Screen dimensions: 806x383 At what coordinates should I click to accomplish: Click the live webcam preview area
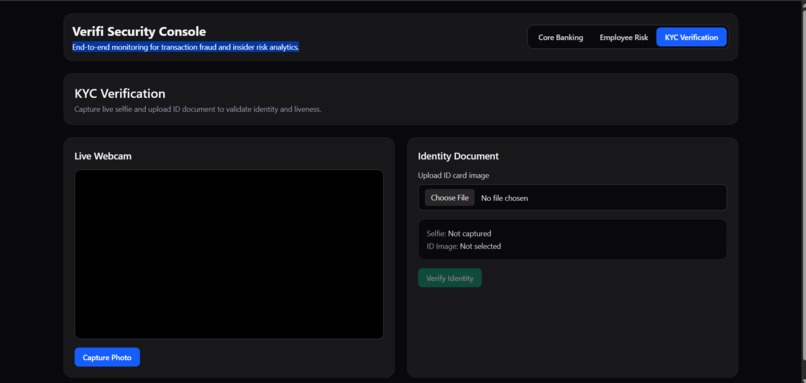(229, 254)
